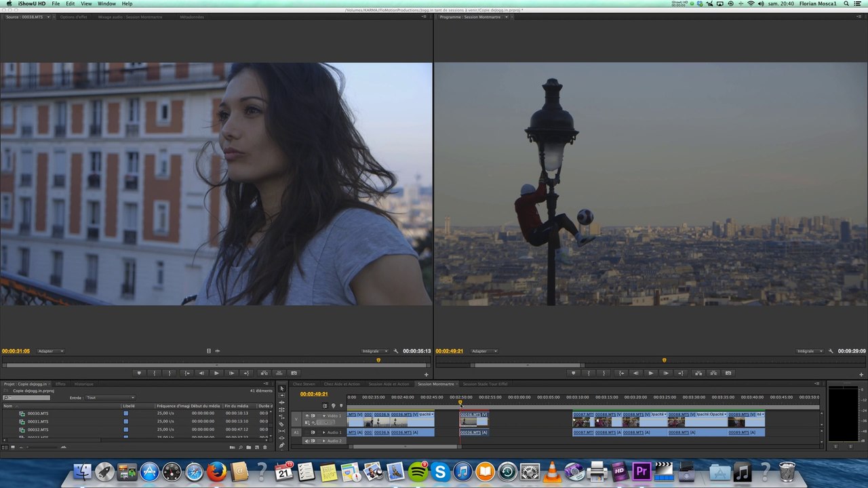Select the Rate Stretch tool
This screenshot has width=868, height=488.
click(282, 417)
